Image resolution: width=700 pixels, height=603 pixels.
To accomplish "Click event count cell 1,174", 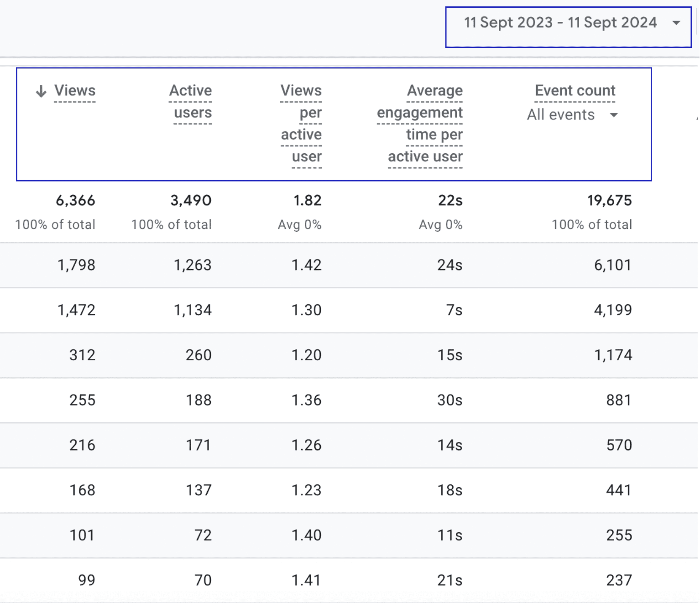I will 613,355.
